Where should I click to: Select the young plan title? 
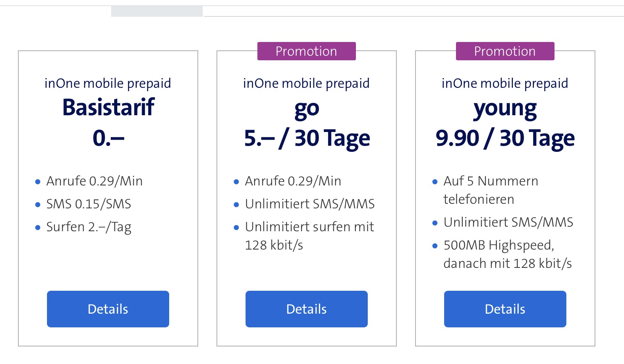pos(505,109)
